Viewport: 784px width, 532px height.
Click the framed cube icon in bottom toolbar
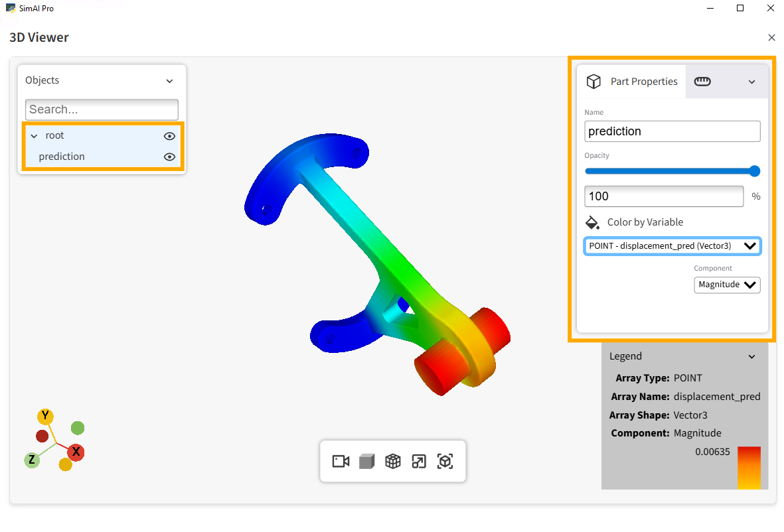445,461
